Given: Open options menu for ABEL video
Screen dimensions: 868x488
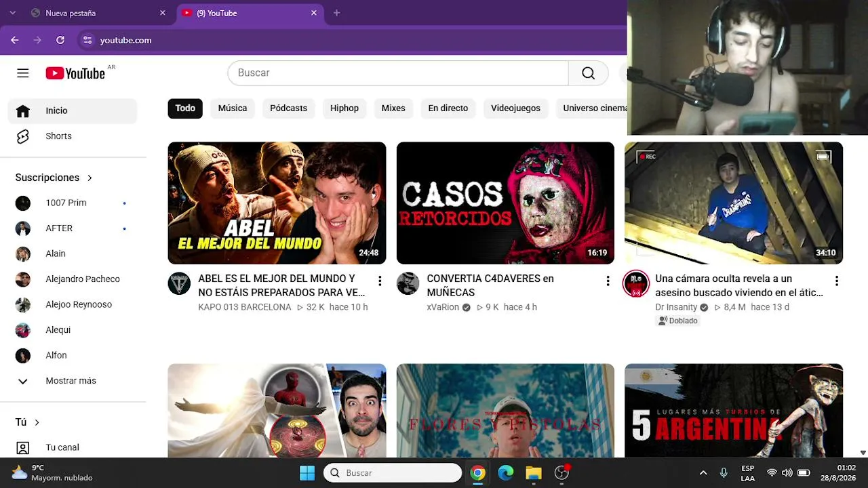Looking at the screenshot, I should coord(380,281).
